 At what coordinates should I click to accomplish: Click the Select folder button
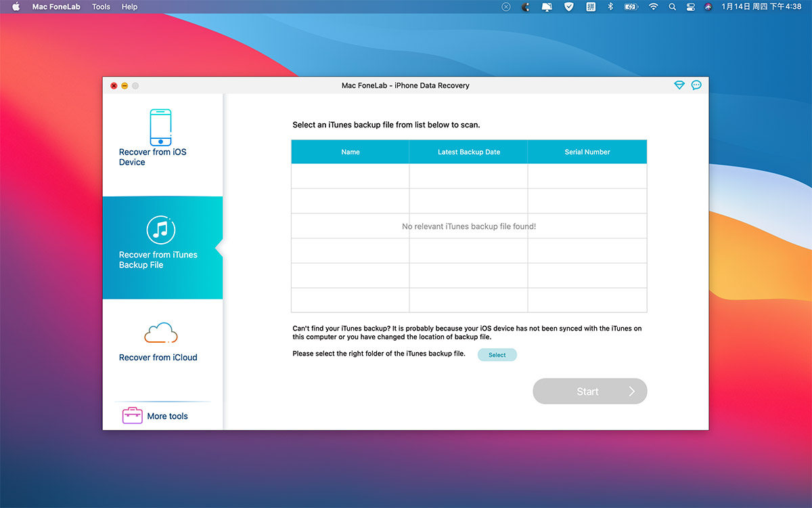497,355
